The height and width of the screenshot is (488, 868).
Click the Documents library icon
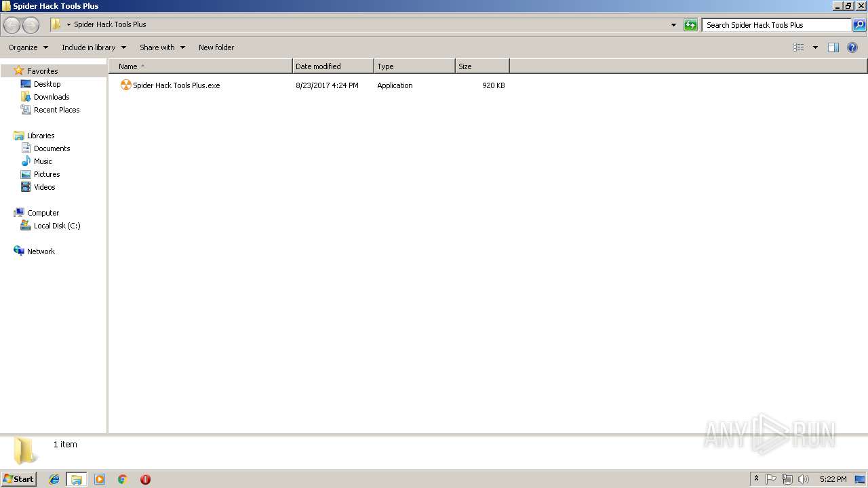[x=26, y=148]
